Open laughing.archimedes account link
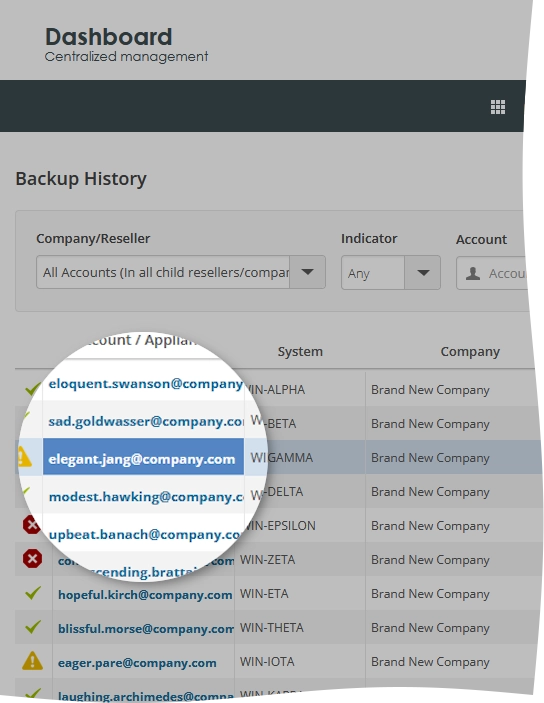This screenshot has width=544, height=703. pos(146,696)
